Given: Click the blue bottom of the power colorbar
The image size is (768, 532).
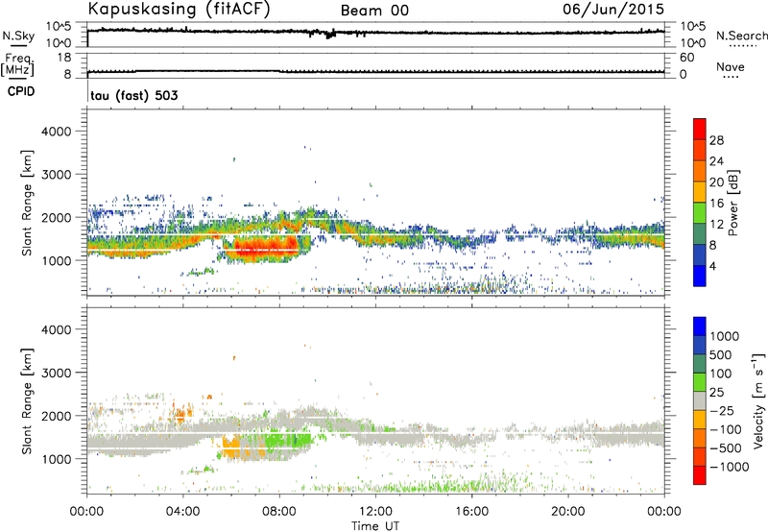Looking at the screenshot, I should click(700, 276).
